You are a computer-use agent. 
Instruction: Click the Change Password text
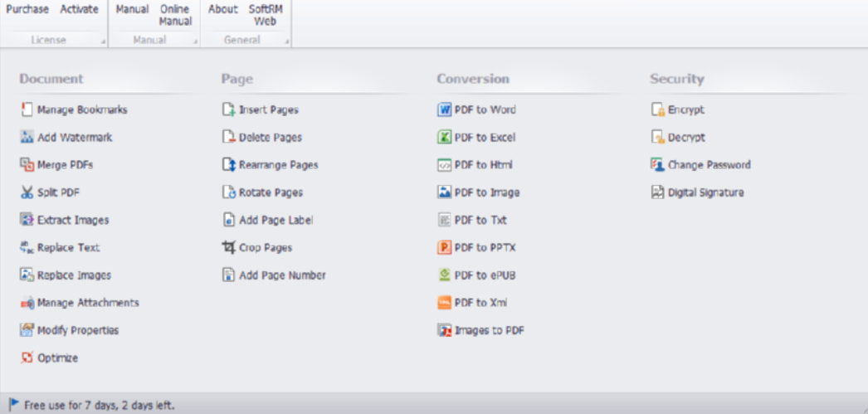point(710,165)
